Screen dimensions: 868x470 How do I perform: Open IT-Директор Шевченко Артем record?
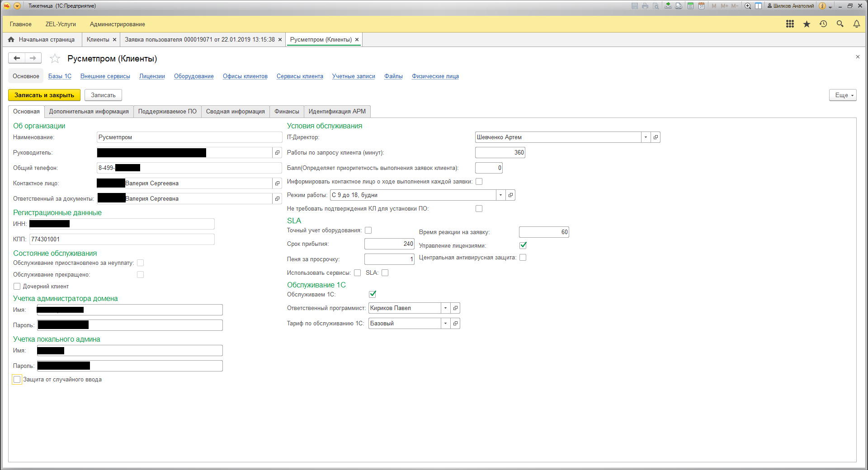[656, 137]
